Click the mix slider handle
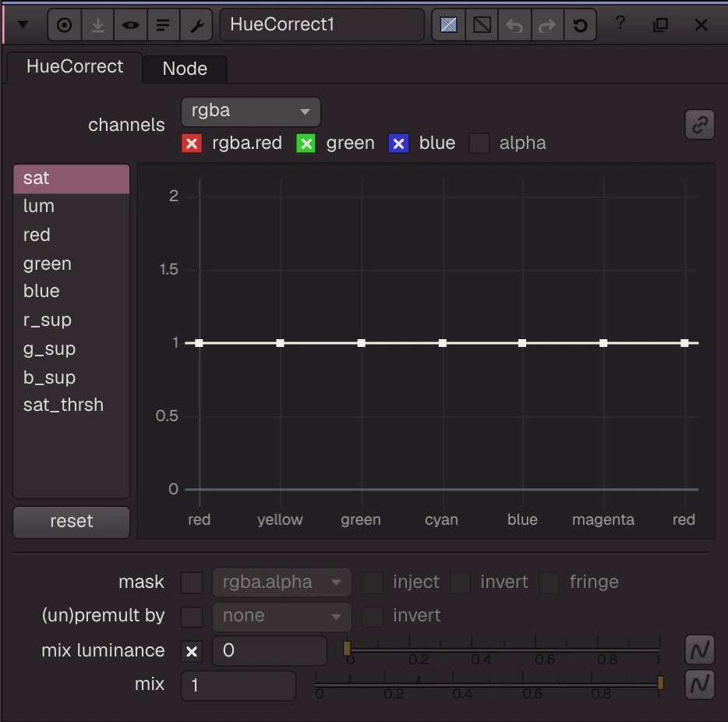This screenshot has width=728, height=722. 660,682
